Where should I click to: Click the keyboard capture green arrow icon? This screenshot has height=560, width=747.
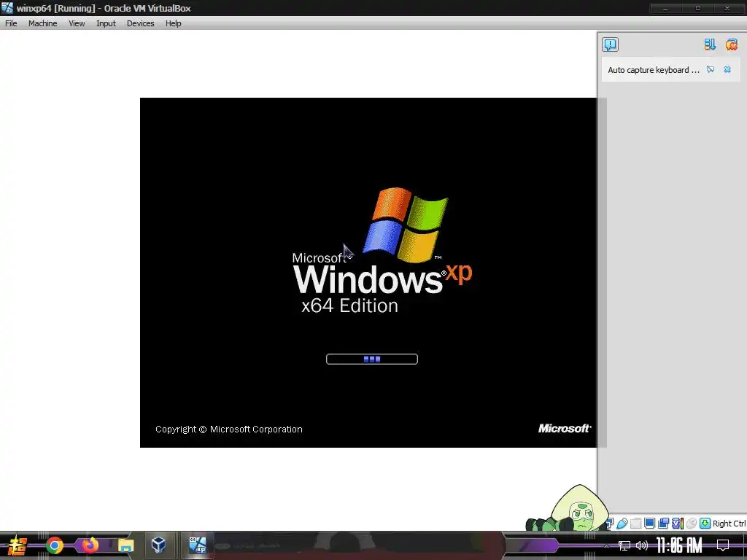[705, 524]
